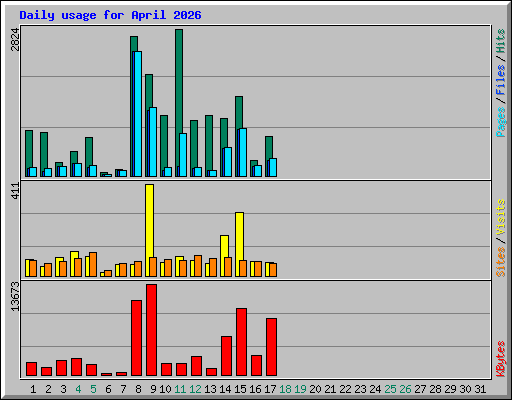
Task: Select the tallest red KBytes bar on day 9
Action: click(151, 330)
